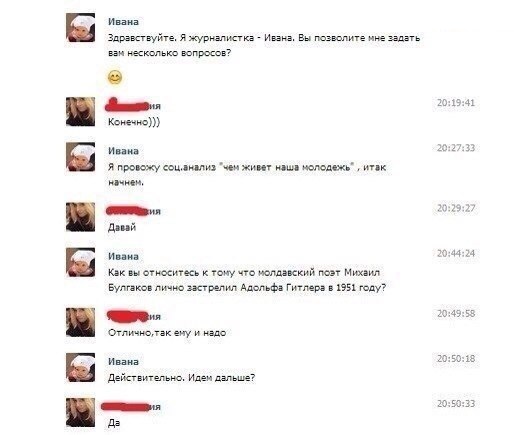Open the Ивана name link at 20:50:18
Image resolution: width=514 pixels, height=435 pixels.
coord(123,362)
